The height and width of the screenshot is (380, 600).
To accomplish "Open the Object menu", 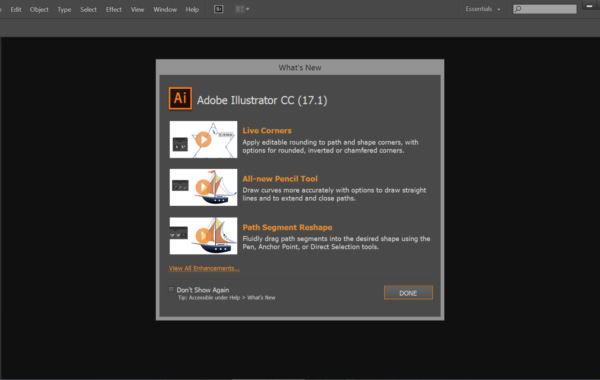I will point(39,10).
